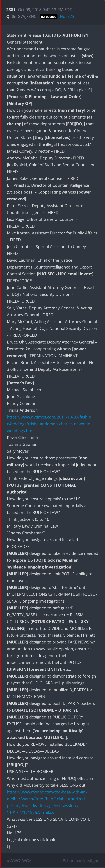Click the #WWG1WGA tag in footer
The height and width of the screenshot is (868, 105).
pos(19,858)
